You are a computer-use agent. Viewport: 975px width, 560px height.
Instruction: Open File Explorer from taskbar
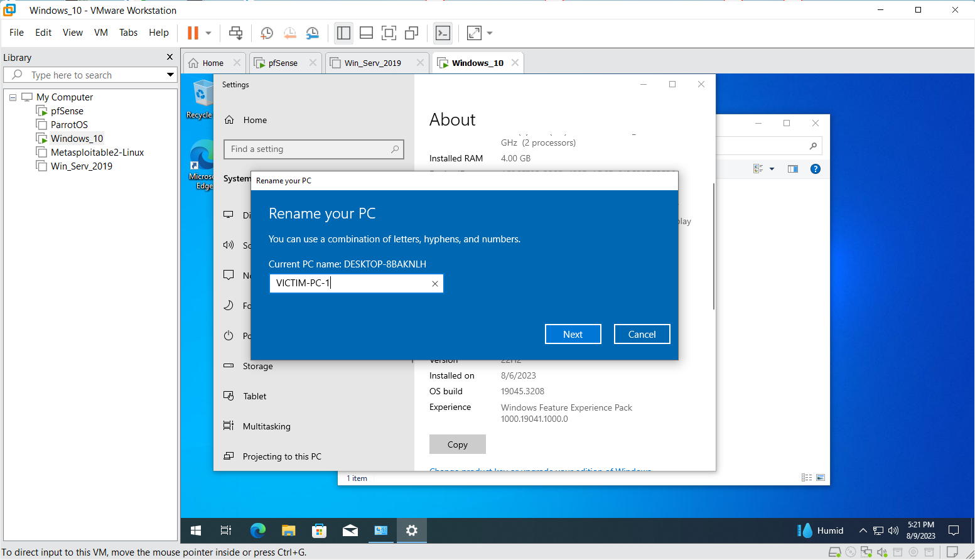[x=288, y=530]
